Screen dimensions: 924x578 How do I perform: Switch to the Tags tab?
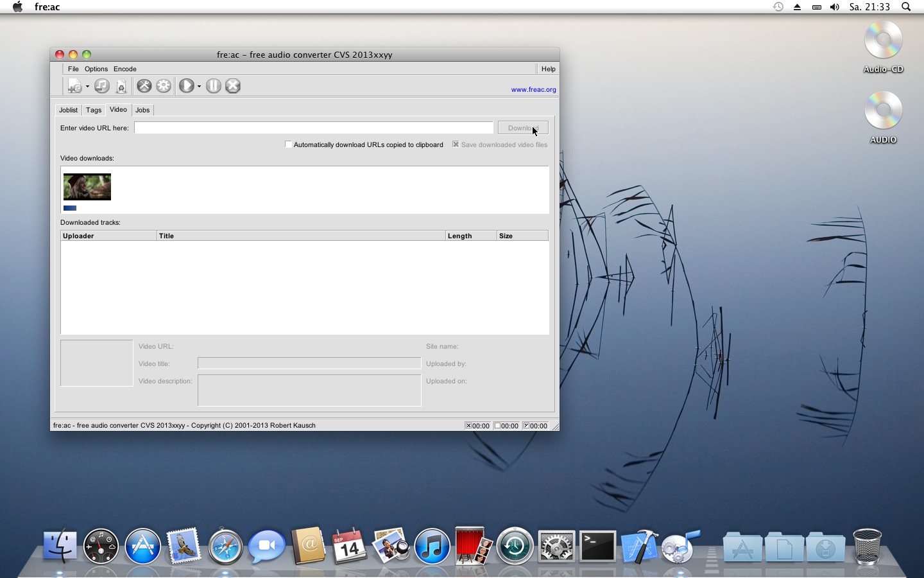click(94, 110)
